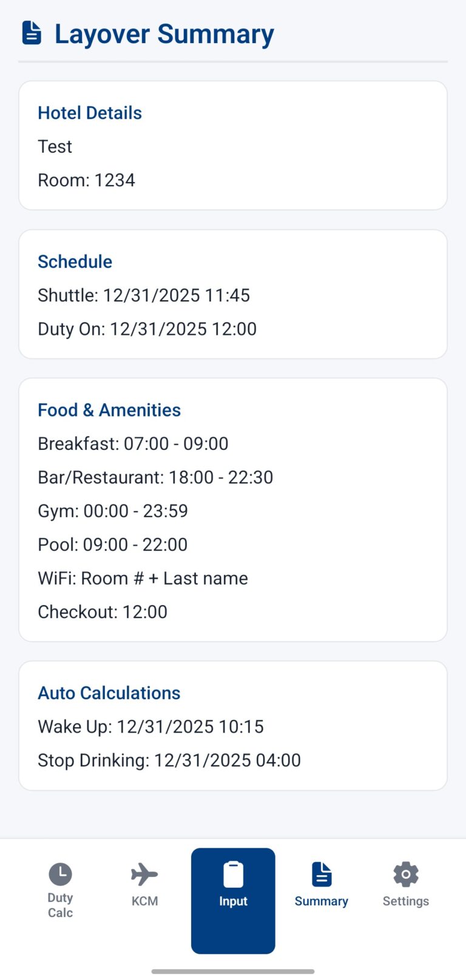Tap the Stop Drinking time line
466x980 pixels.
point(169,760)
